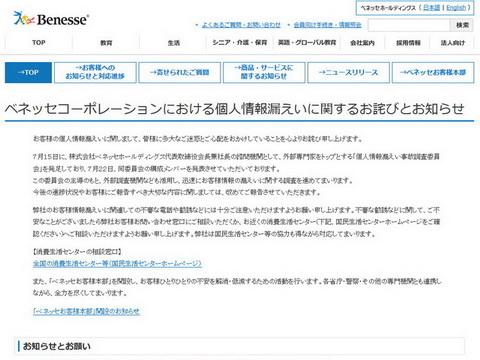Image resolution: width=480 pixels, height=360 pixels.
Task: Click 【消費生活センターの相談窓口】 label
Action: click(x=77, y=251)
